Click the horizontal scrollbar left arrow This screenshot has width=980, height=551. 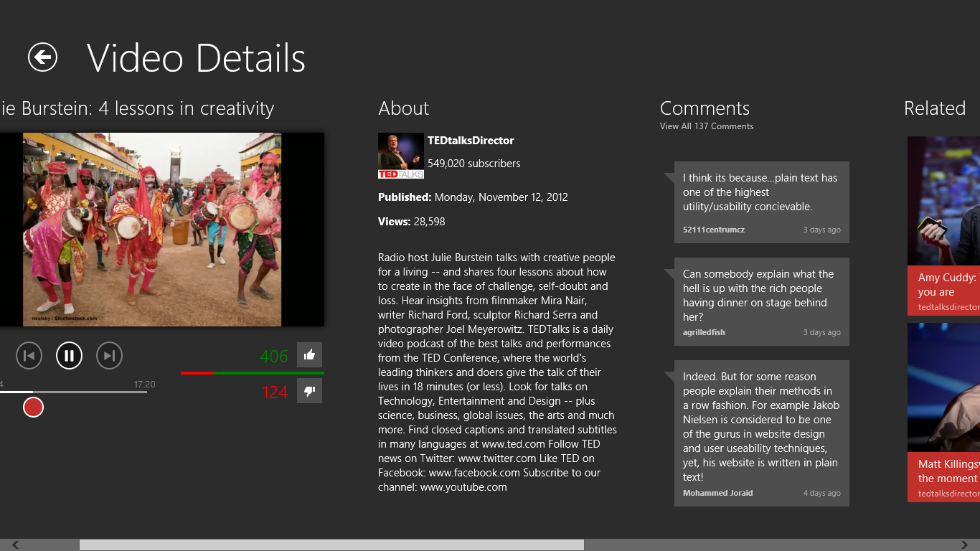point(16,545)
